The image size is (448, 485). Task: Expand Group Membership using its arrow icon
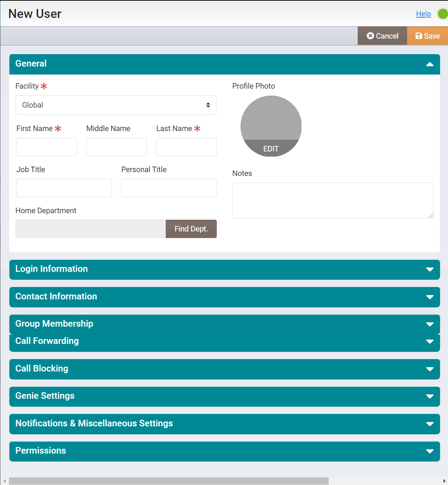pos(429,324)
